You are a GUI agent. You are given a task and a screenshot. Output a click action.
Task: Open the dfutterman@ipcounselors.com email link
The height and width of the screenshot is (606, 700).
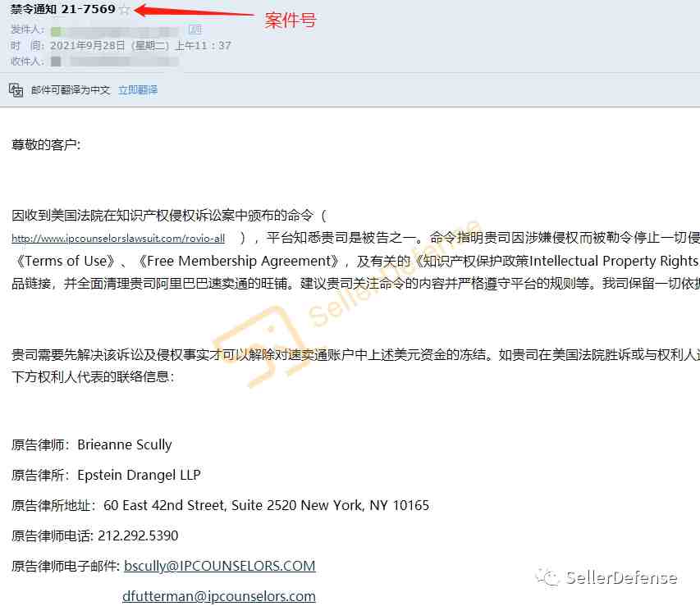[219, 596]
